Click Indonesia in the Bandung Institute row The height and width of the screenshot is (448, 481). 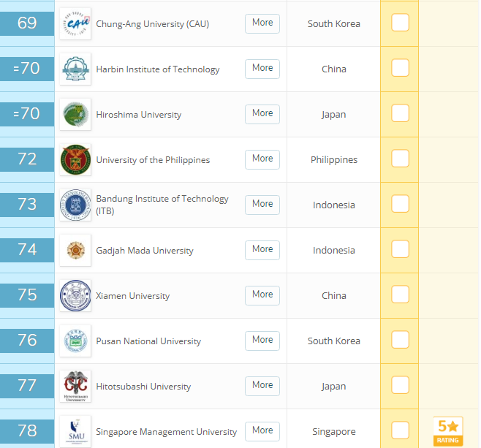334,205
